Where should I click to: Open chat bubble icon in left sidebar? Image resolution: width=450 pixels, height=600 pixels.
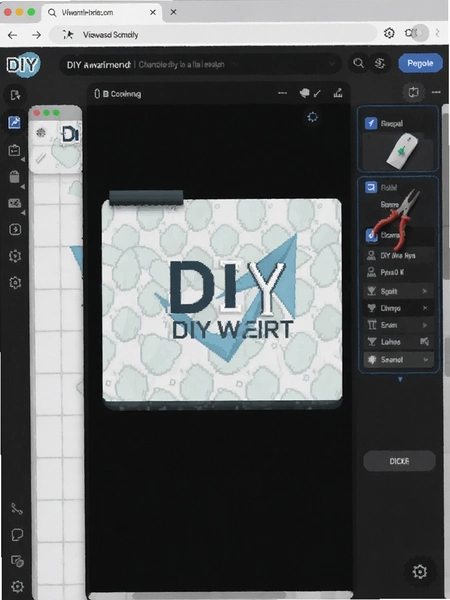click(x=17, y=535)
